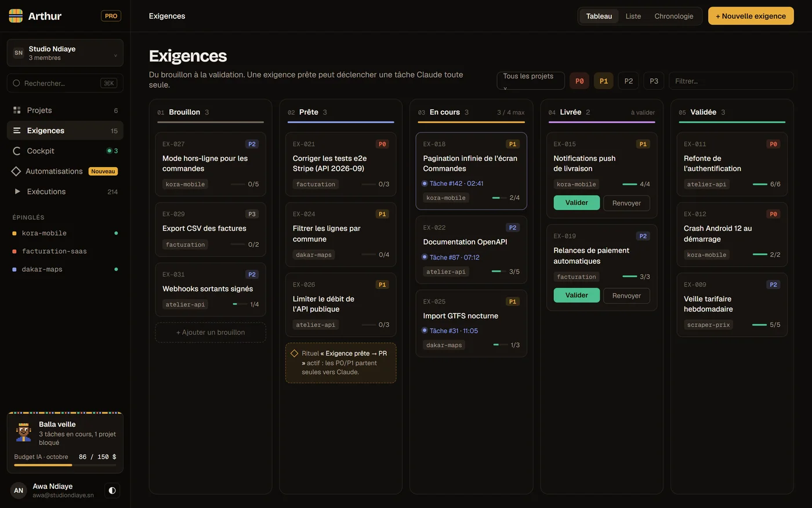
Task: Click the AN user avatar
Action: [x=19, y=491]
